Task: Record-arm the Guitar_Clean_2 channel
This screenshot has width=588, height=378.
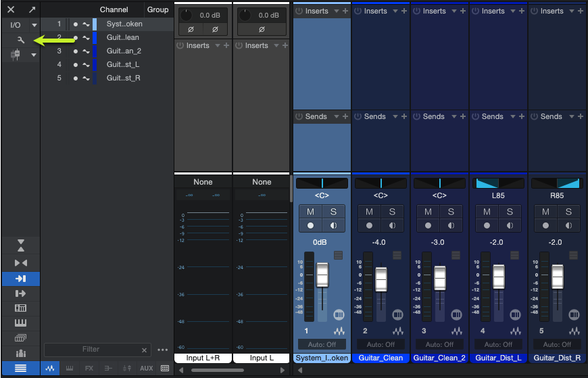Action: click(x=428, y=226)
